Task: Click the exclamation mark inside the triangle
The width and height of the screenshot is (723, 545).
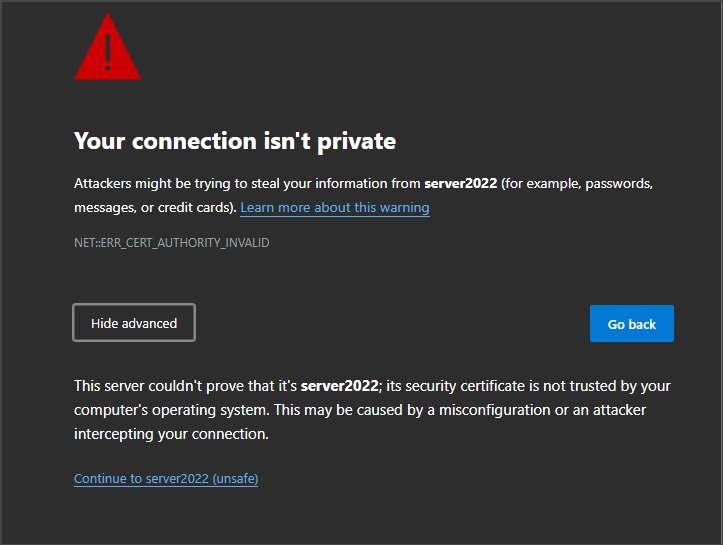Action: [x=107, y=53]
